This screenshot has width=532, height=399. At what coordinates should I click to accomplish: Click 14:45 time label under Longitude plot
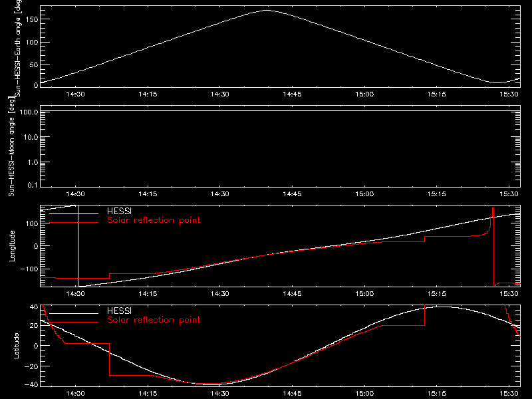[292, 293]
